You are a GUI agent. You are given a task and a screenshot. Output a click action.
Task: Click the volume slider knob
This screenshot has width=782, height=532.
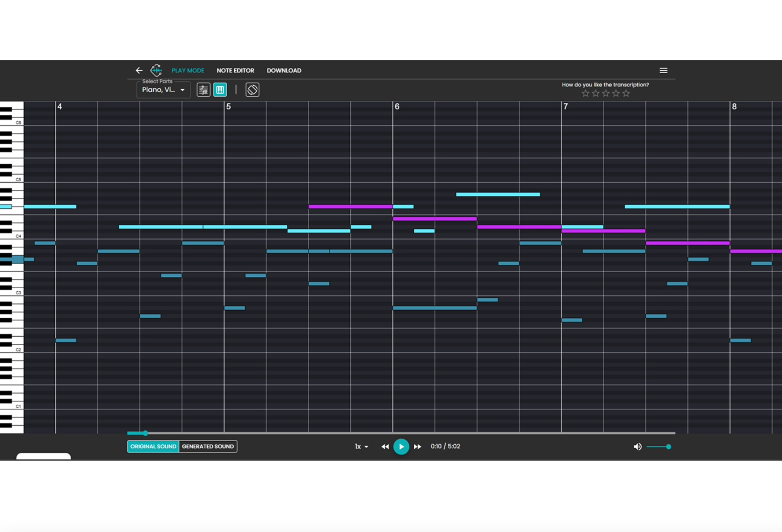(x=668, y=446)
